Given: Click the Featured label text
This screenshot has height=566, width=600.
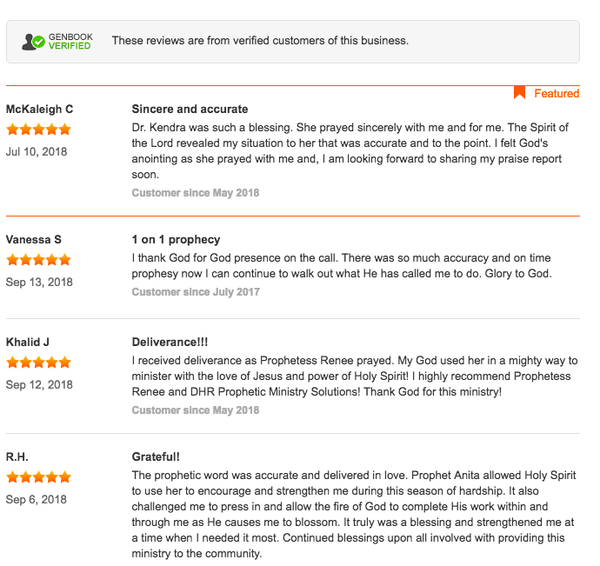Looking at the screenshot, I should point(557,93).
